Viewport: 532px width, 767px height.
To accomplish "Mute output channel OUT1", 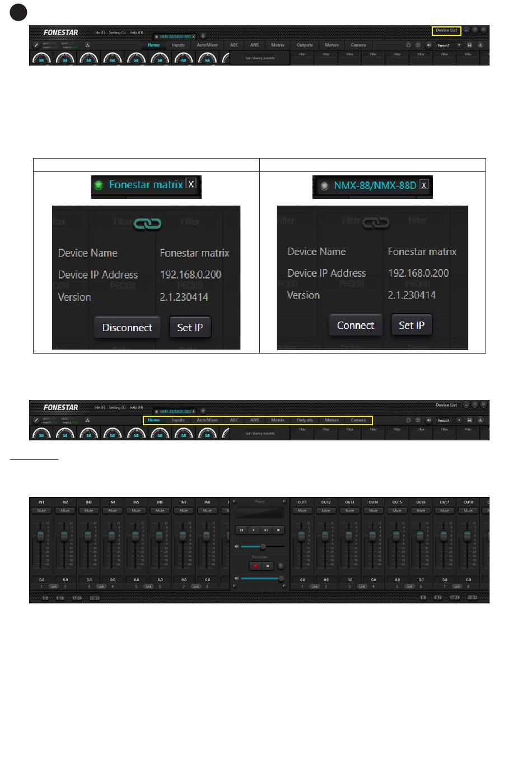I will click(302, 511).
